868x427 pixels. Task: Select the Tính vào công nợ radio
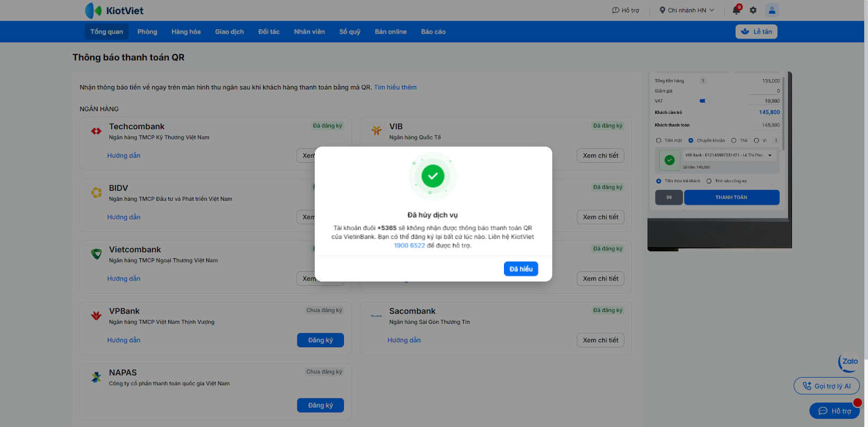[709, 181]
